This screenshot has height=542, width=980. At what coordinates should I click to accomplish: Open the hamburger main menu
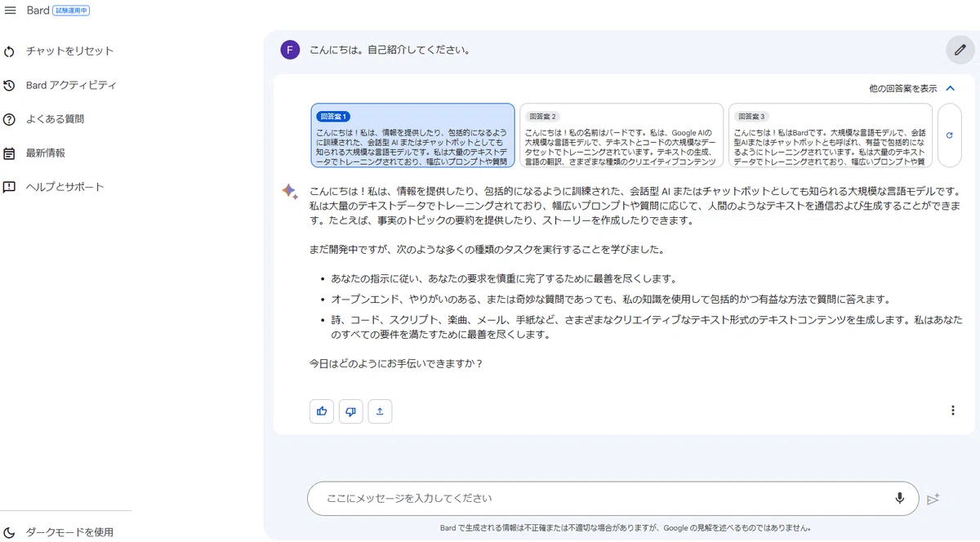click(11, 11)
